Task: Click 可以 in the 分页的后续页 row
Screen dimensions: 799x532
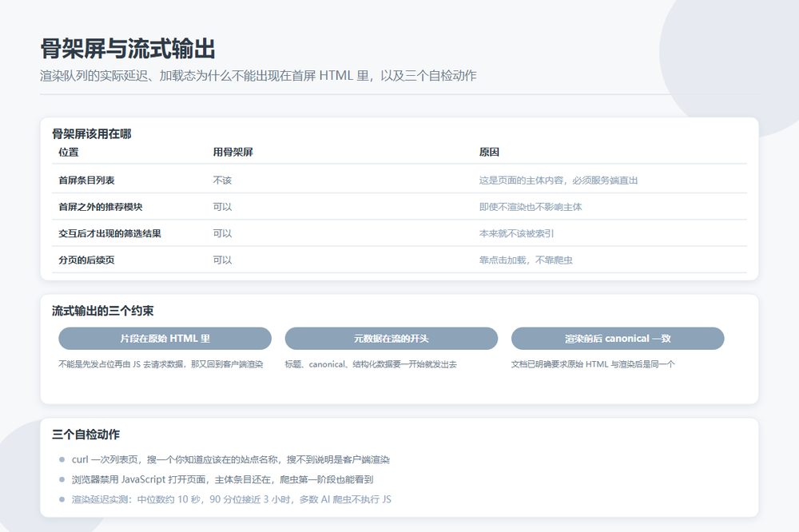Action: 222,260
